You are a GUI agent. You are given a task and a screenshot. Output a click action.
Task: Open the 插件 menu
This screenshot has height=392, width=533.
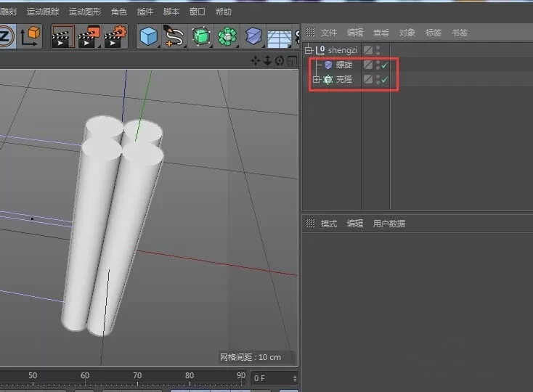click(145, 12)
